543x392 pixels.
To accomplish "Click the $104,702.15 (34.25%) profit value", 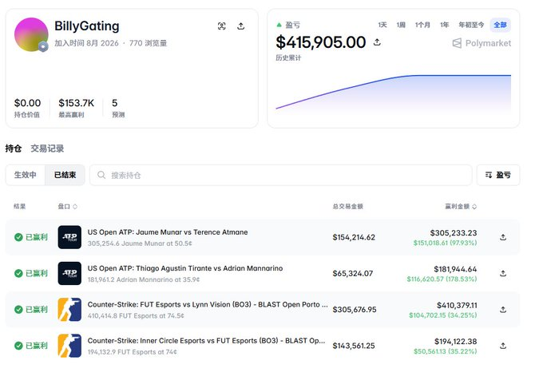I will pos(443,315).
